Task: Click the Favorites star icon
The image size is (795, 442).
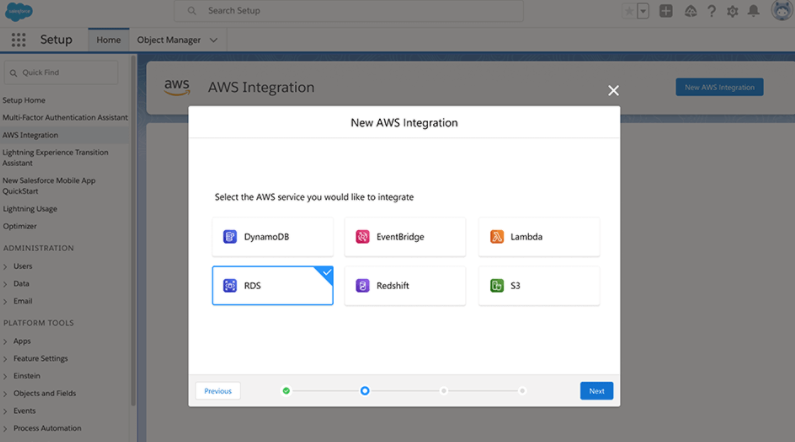Action: [x=629, y=11]
